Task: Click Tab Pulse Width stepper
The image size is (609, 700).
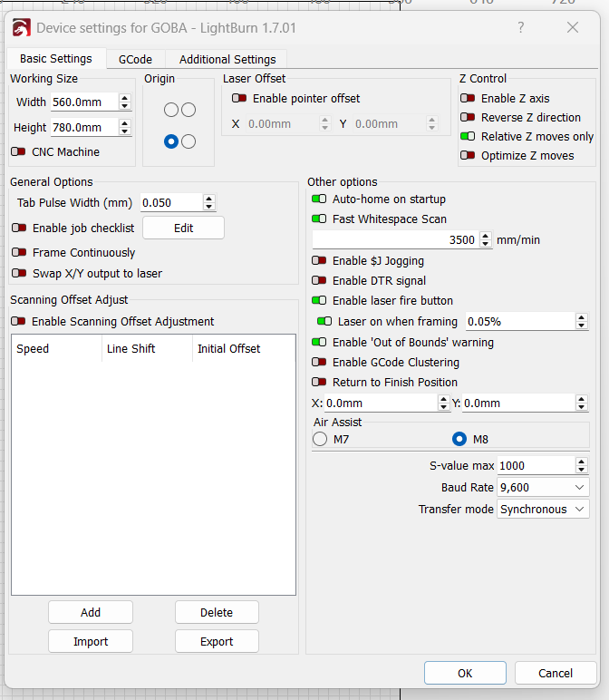Action: (x=208, y=203)
